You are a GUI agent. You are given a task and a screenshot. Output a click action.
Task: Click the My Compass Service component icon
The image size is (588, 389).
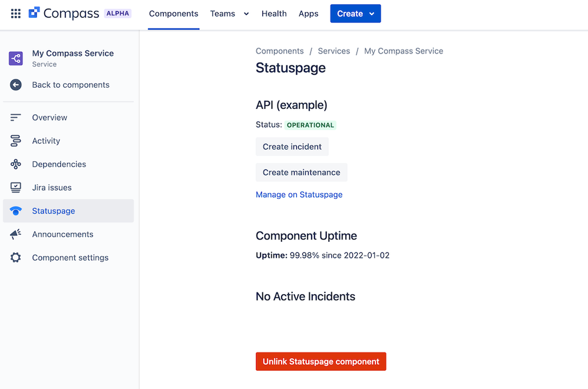16,58
